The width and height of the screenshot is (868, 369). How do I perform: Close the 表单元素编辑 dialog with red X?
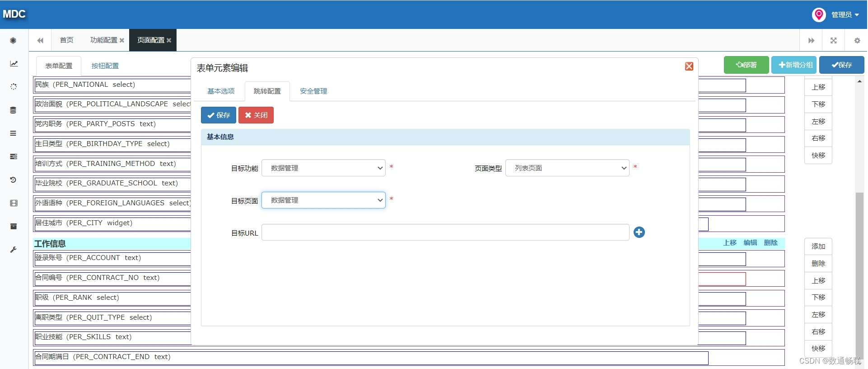click(689, 66)
